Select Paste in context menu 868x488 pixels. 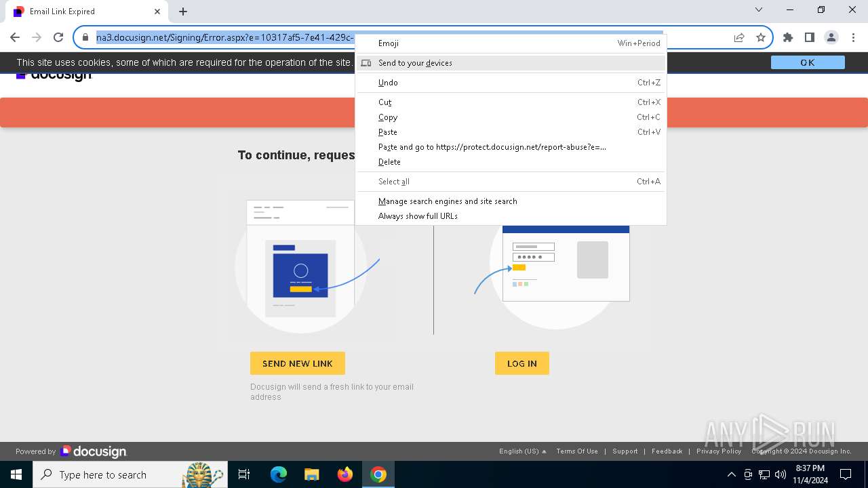pyautogui.click(x=511, y=132)
